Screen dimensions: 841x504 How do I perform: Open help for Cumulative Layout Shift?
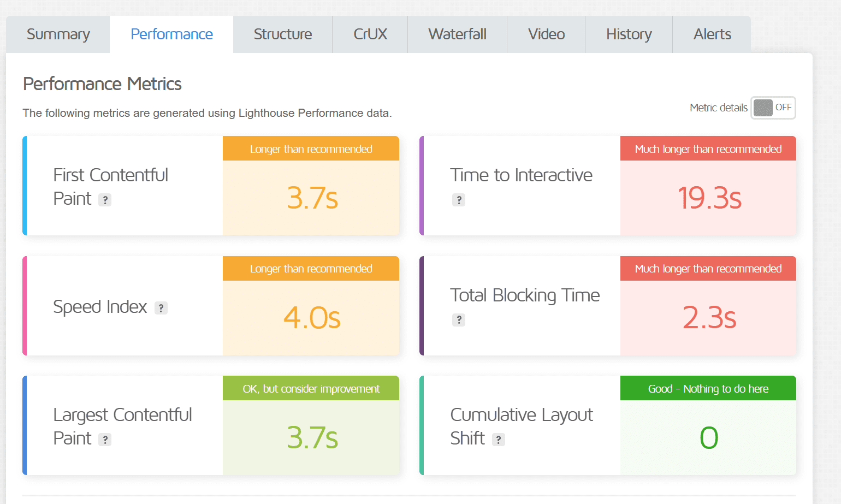[x=498, y=439]
